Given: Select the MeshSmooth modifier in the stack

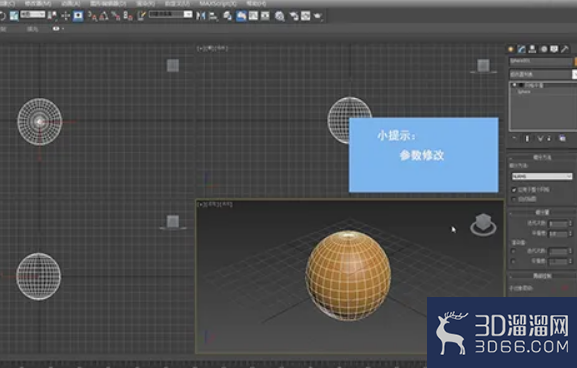Looking at the screenshot, I should pos(534,85).
